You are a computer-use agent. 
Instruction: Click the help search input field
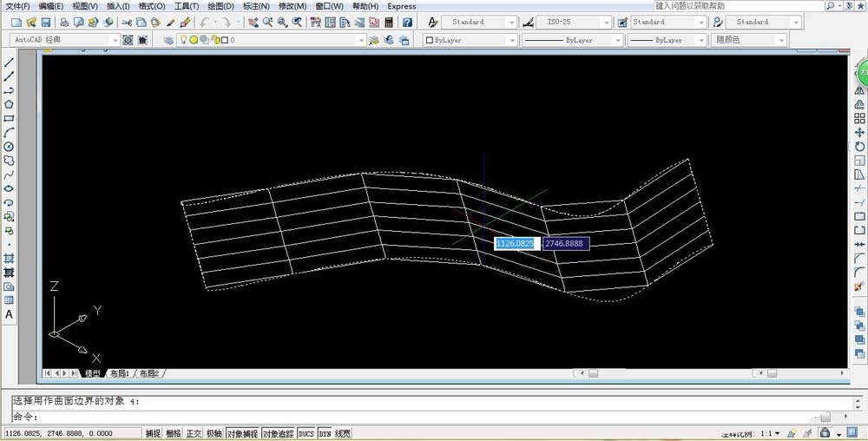pyautogui.click(x=739, y=5)
